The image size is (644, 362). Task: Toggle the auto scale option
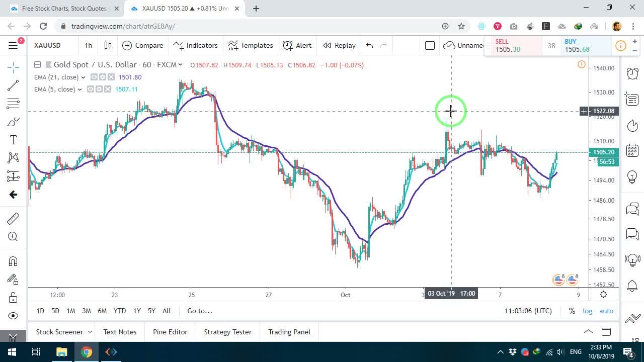coord(606,311)
